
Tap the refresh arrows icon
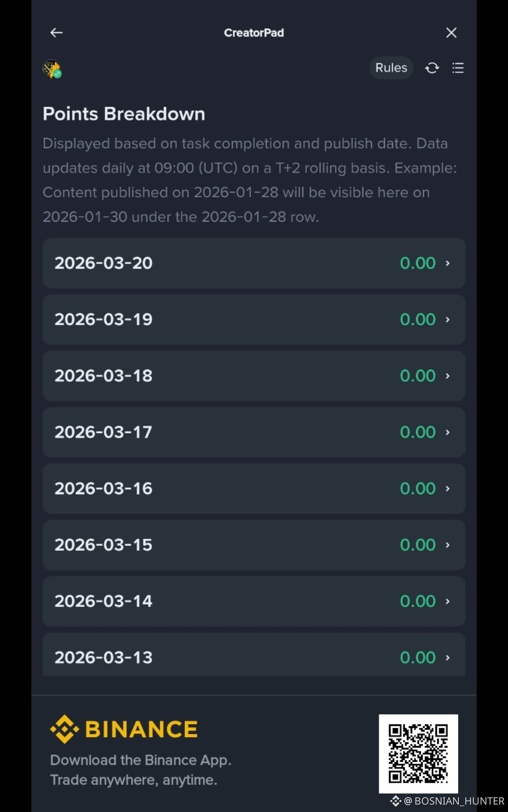tap(432, 68)
